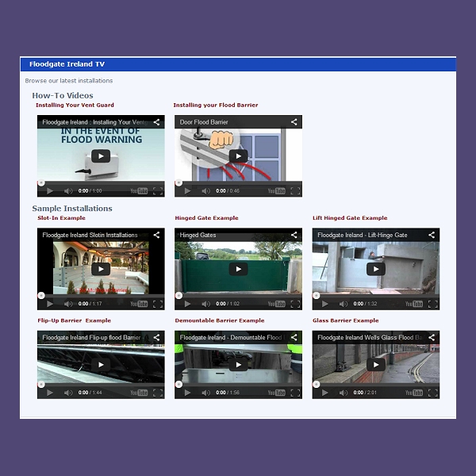The width and height of the screenshot is (476, 476).
Task: Click the Vent Guard video progress scrubber
Action: click(x=41, y=182)
